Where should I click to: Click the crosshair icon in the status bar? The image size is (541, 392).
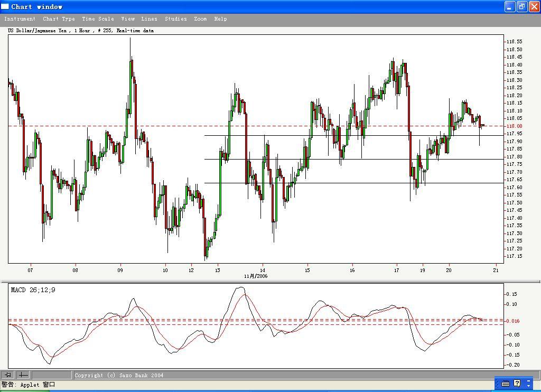tap(23, 375)
